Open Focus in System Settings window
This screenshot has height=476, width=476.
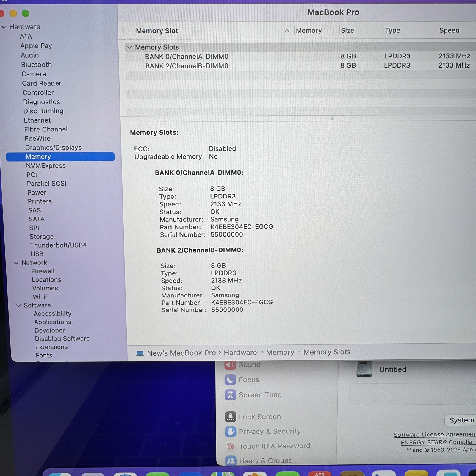point(249,380)
